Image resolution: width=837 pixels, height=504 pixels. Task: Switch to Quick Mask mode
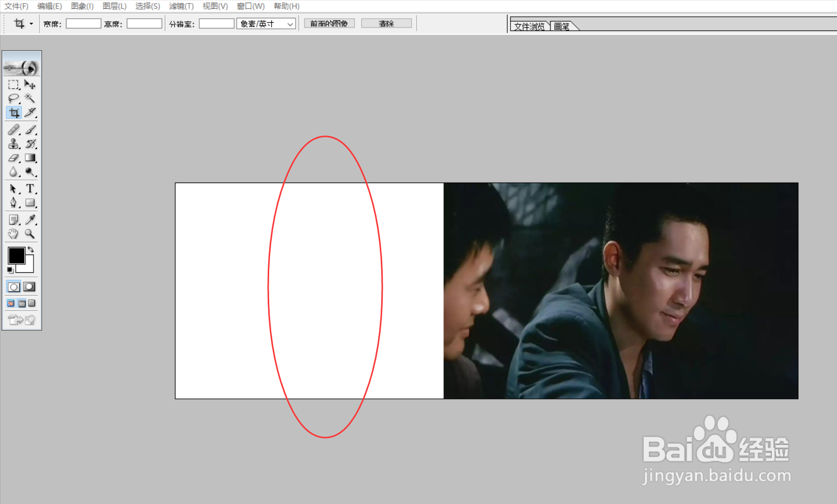click(29, 287)
